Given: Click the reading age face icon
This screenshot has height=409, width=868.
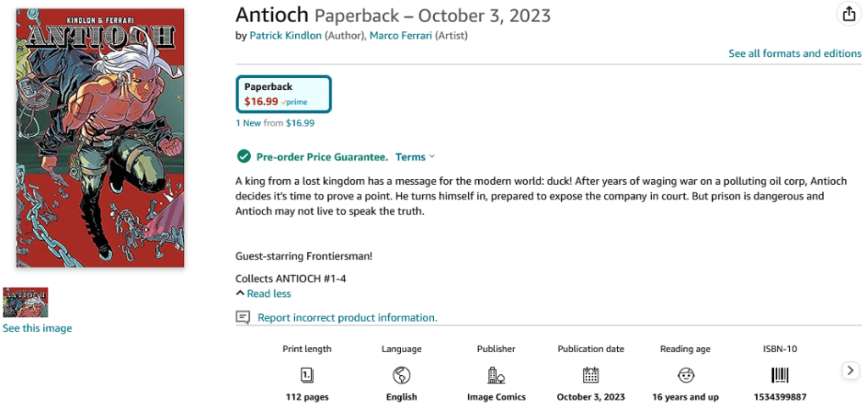Looking at the screenshot, I should tap(685, 375).
